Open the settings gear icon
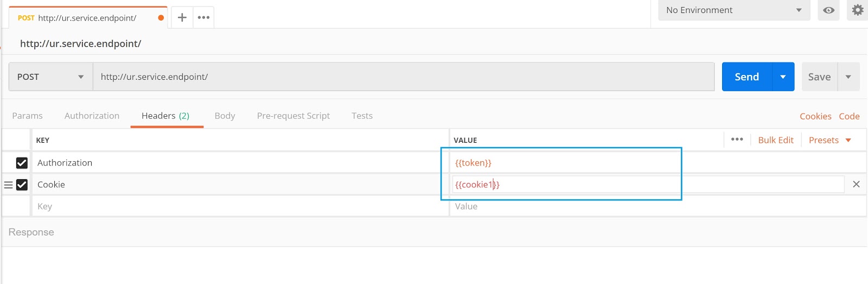Viewport: 868px width, 284px height. 857,10
